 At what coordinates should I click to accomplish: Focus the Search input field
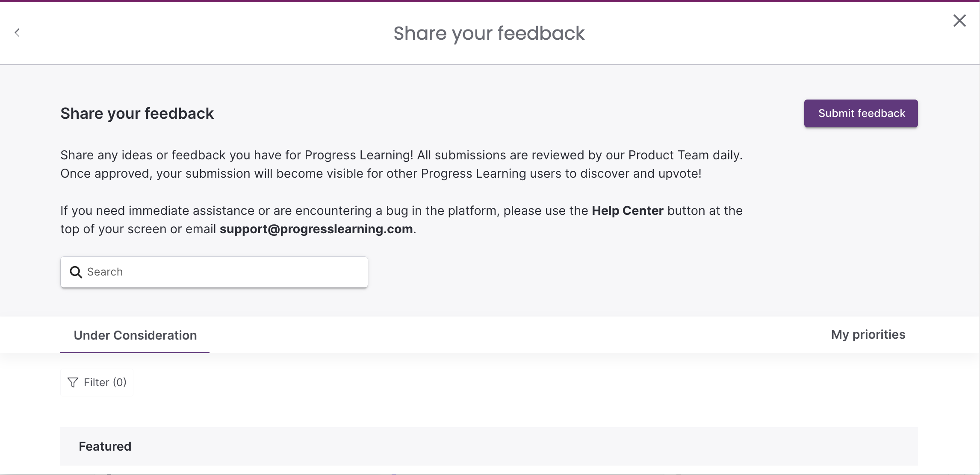(x=214, y=272)
